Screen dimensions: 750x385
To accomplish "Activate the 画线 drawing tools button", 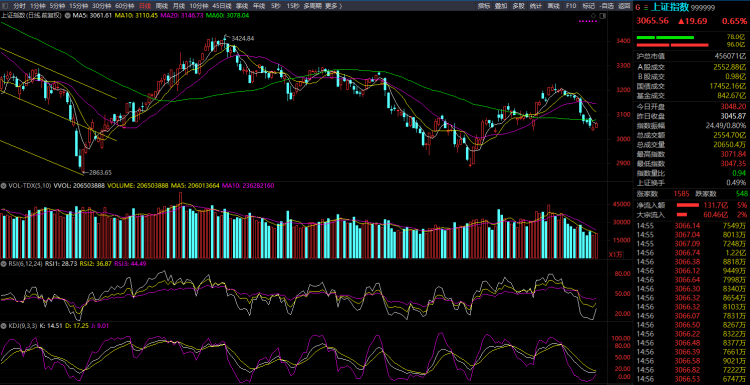I will (x=553, y=6).
